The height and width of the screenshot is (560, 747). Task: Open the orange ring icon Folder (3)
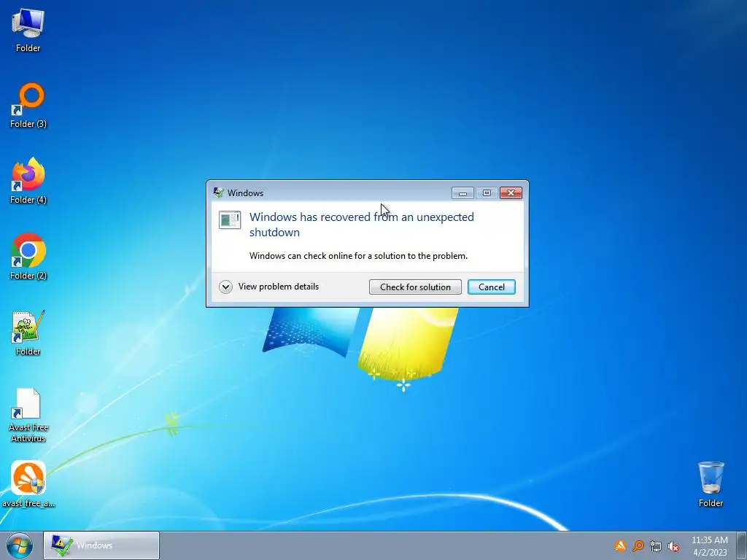pyautogui.click(x=28, y=105)
